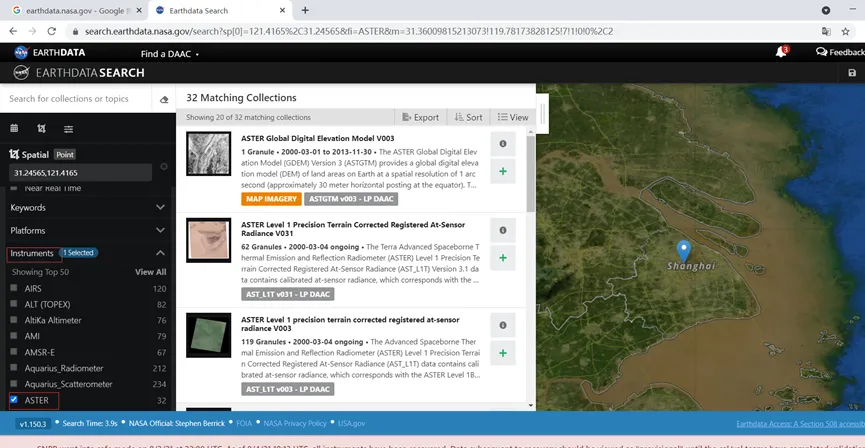
Task: Close the Earthdata Search tab
Action: coord(282,10)
